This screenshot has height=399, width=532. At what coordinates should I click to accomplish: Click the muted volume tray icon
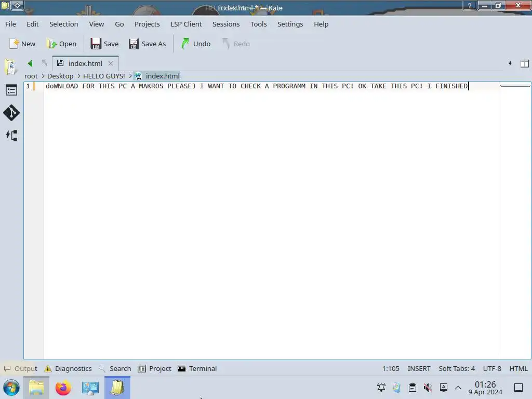pos(428,388)
